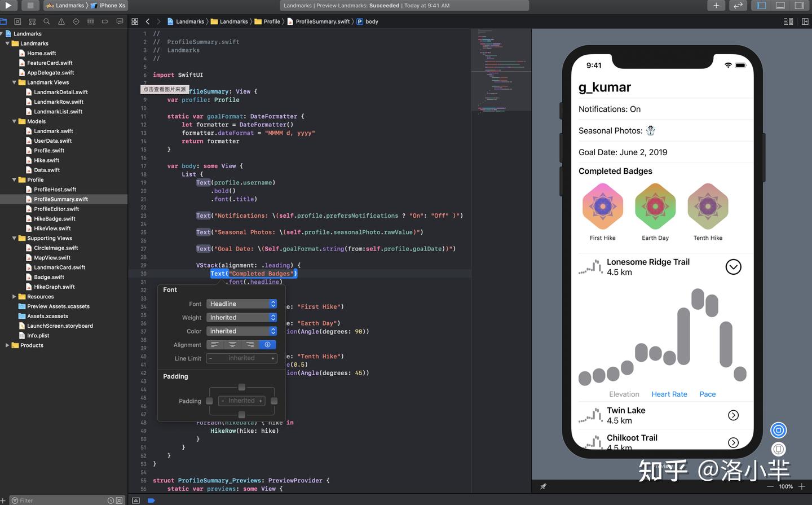The width and height of the screenshot is (812, 505).
Task: Select center alignment in the Font inspector
Action: click(232, 344)
